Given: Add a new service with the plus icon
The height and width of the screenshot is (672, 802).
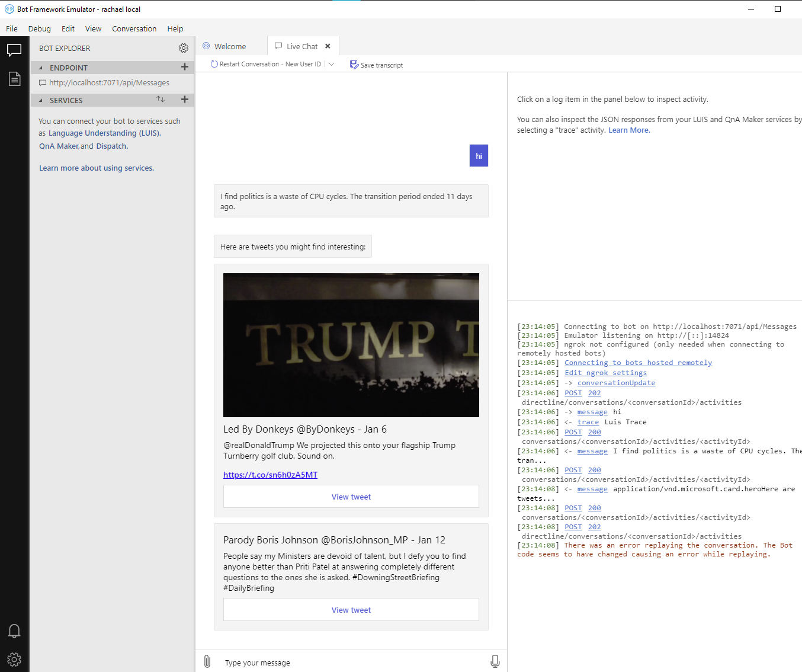Looking at the screenshot, I should [x=185, y=100].
